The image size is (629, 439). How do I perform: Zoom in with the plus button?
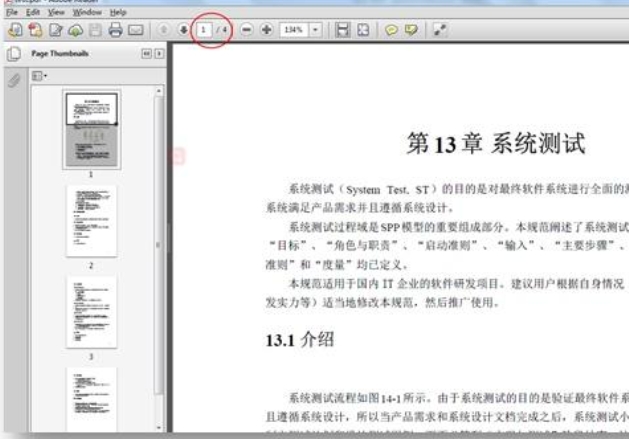[267, 30]
